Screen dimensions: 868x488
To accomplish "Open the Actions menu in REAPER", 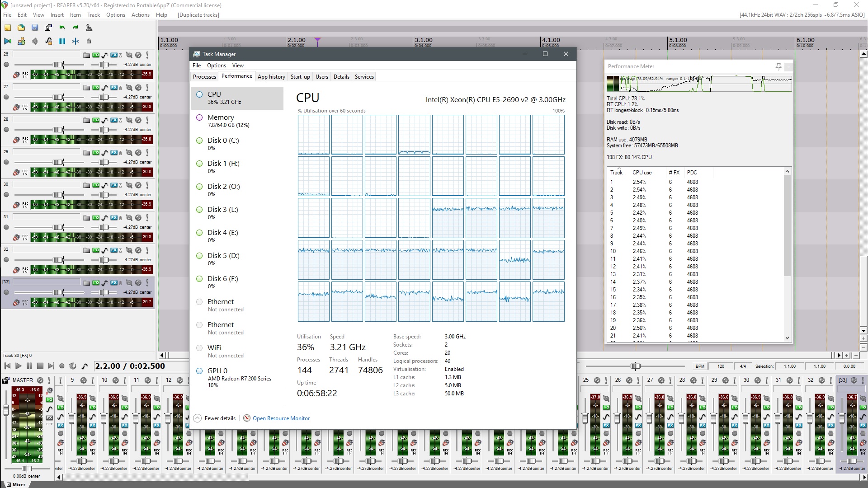I will coord(140,15).
